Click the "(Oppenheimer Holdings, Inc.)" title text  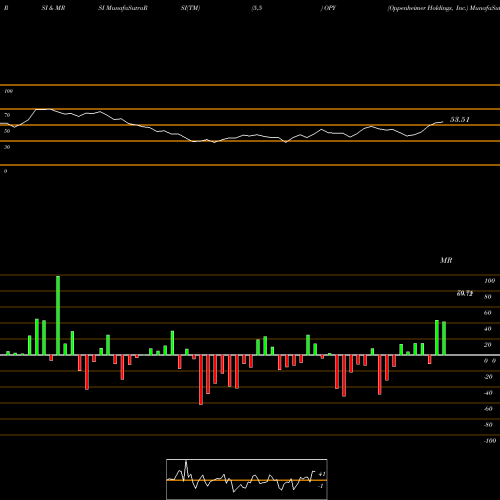(428, 8)
